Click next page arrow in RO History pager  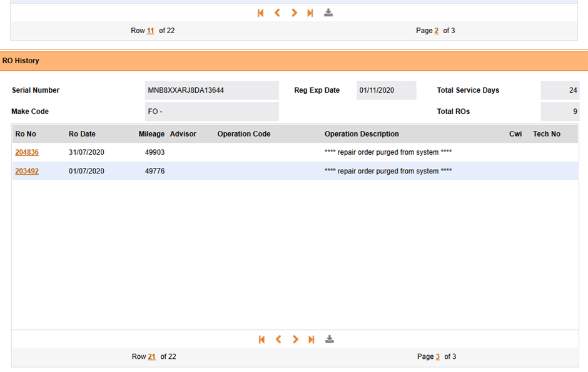pyautogui.click(x=295, y=339)
